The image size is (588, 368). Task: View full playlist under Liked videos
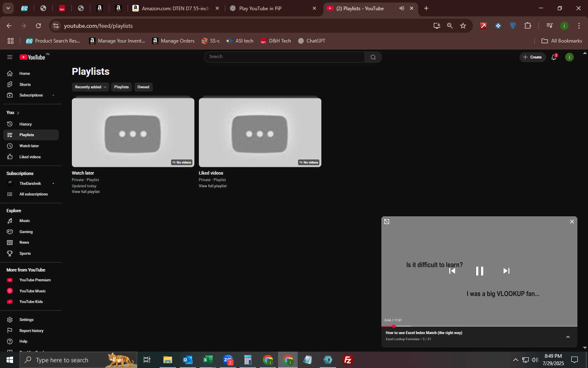213,186
